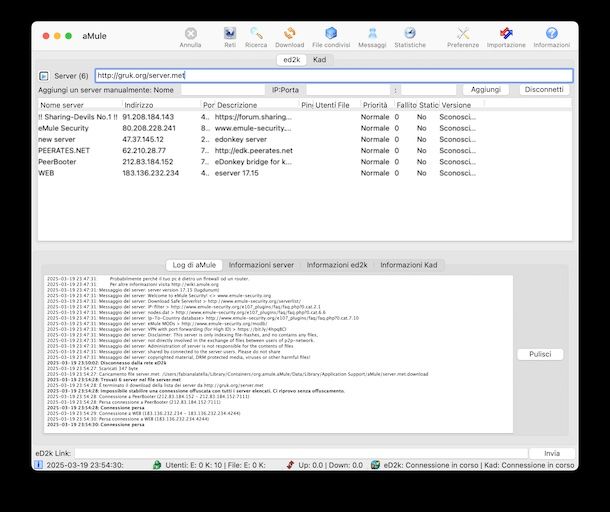Open the Informazioni ed2k tab

[337, 265]
